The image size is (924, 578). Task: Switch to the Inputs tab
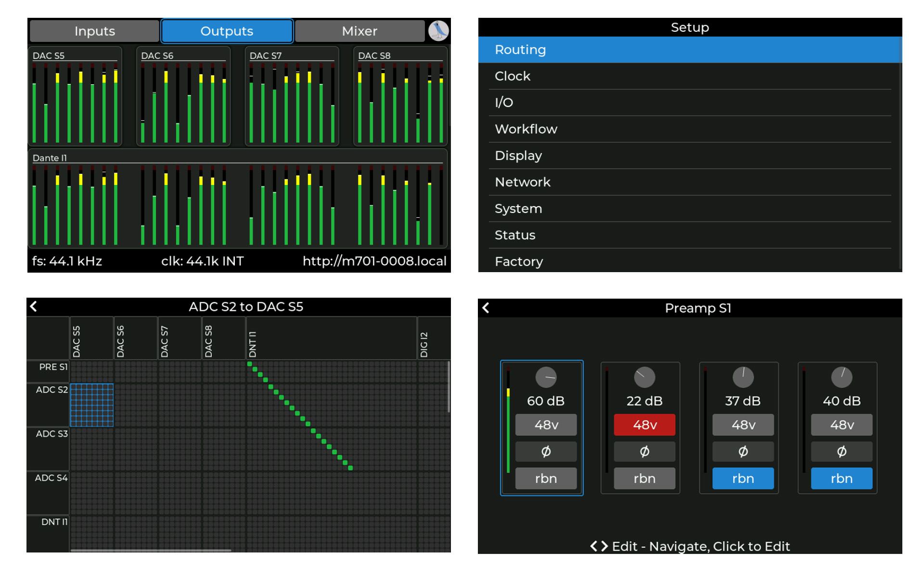(x=94, y=31)
